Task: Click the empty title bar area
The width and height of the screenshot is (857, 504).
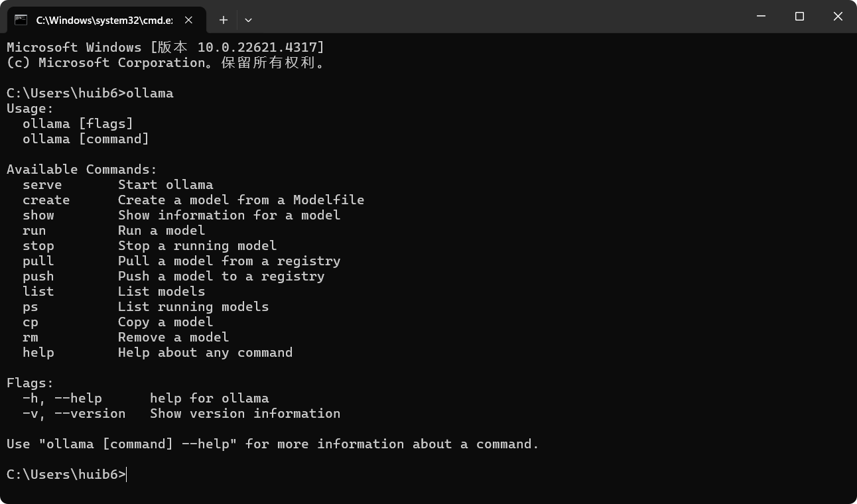Action: pyautogui.click(x=497, y=17)
